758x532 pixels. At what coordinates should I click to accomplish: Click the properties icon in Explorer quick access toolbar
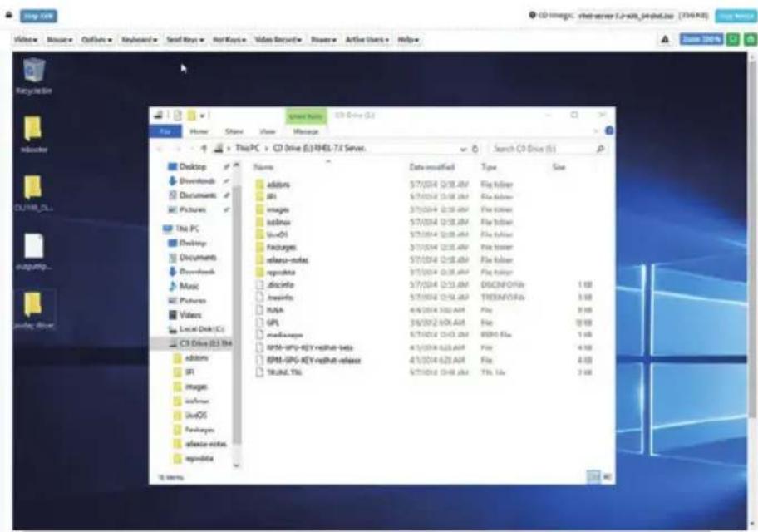(178, 115)
